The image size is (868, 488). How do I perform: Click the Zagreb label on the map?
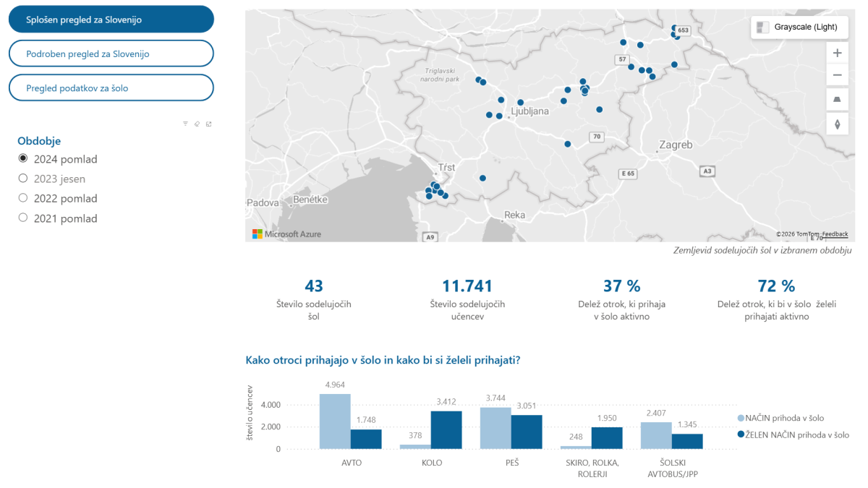click(676, 145)
